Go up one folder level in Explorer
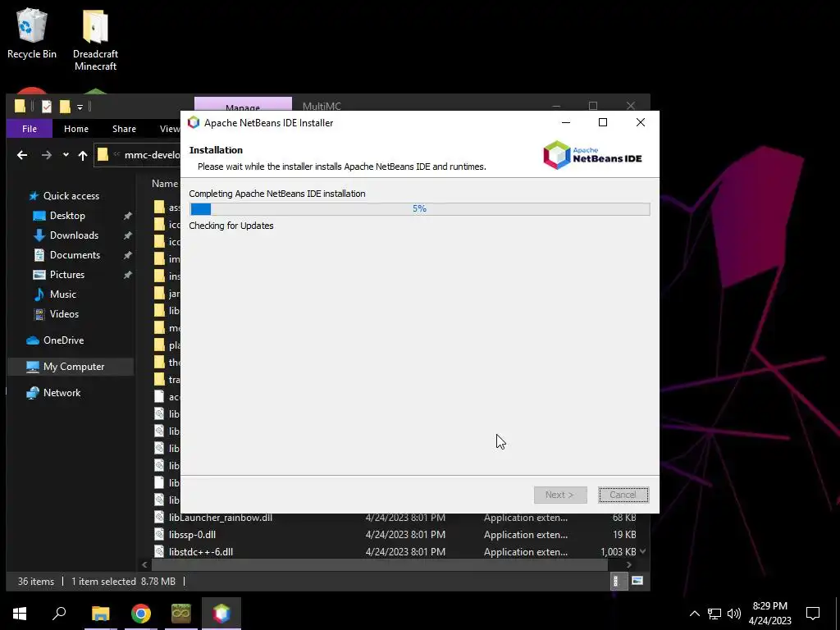The image size is (840, 630). point(83,155)
